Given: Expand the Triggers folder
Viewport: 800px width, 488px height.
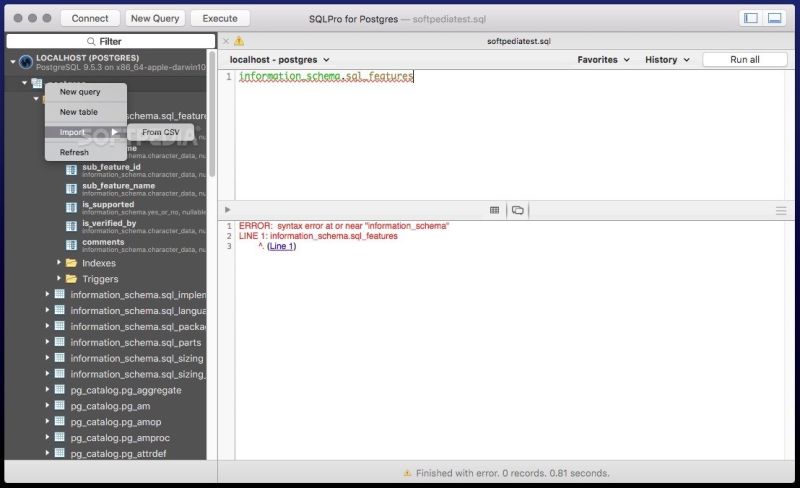Looking at the screenshot, I should point(59,278).
